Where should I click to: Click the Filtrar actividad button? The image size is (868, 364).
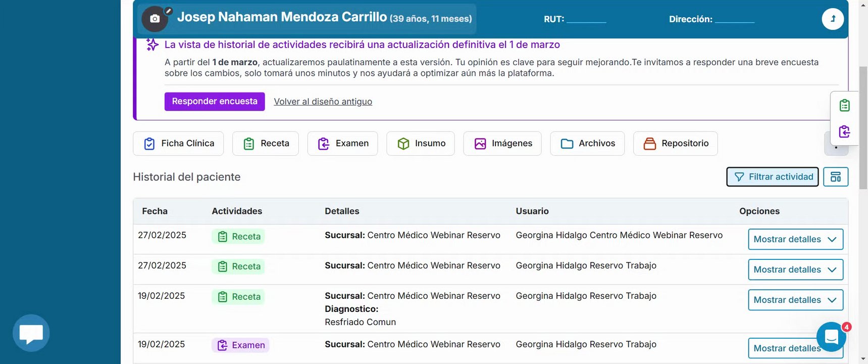(x=773, y=177)
